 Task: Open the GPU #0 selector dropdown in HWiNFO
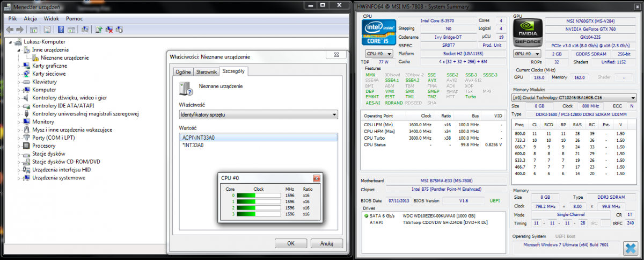528,54
